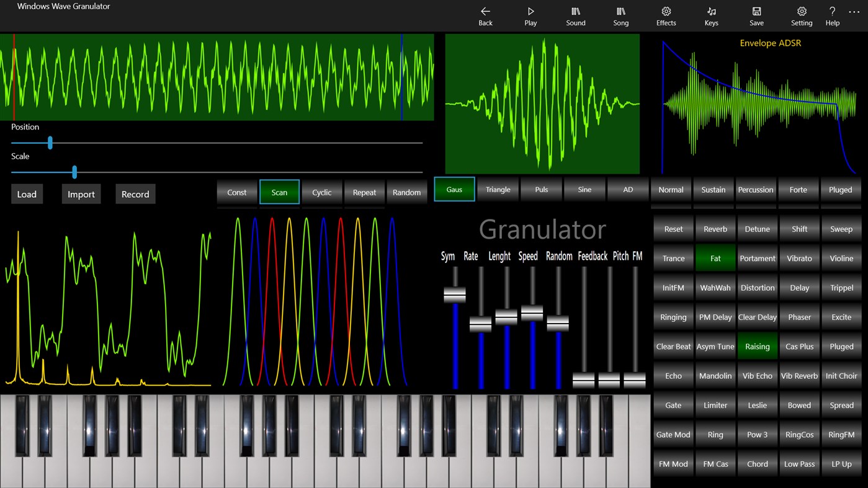This screenshot has width=868, height=488.
Task: Start recording with the Record button
Action: (135, 193)
